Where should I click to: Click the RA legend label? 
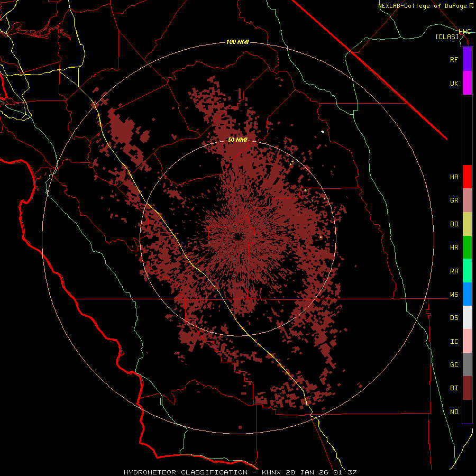pyautogui.click(x=454, y=271)
